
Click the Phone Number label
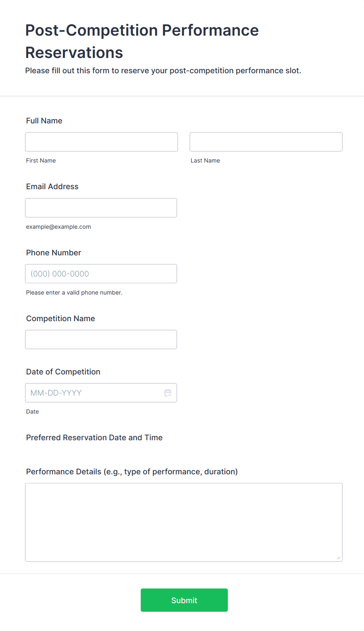coord(54,253)
